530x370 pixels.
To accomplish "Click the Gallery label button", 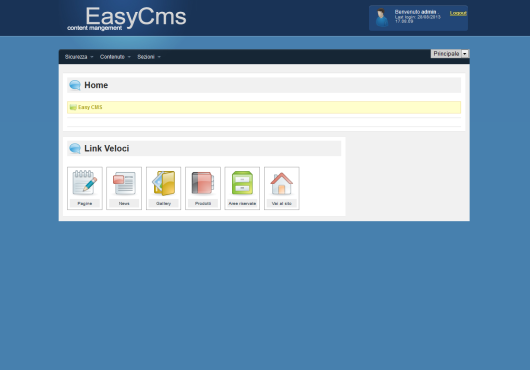I will pos(164,203).
